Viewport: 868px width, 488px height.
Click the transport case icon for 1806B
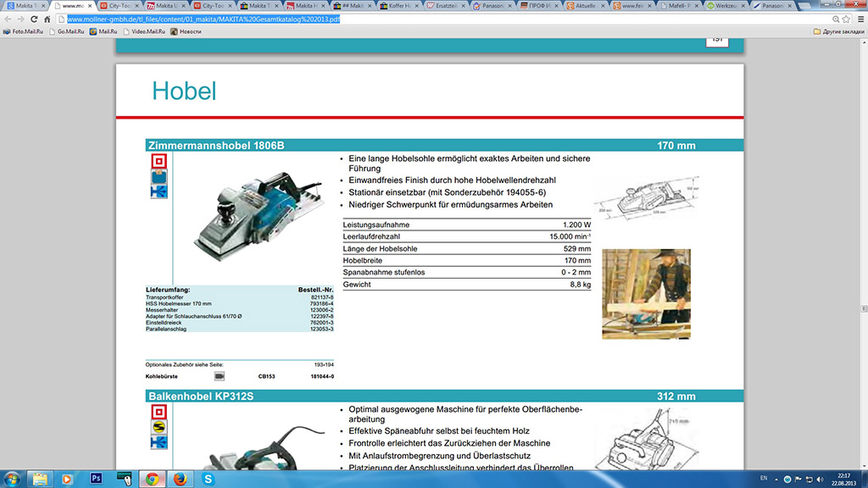tap(159, 176)
